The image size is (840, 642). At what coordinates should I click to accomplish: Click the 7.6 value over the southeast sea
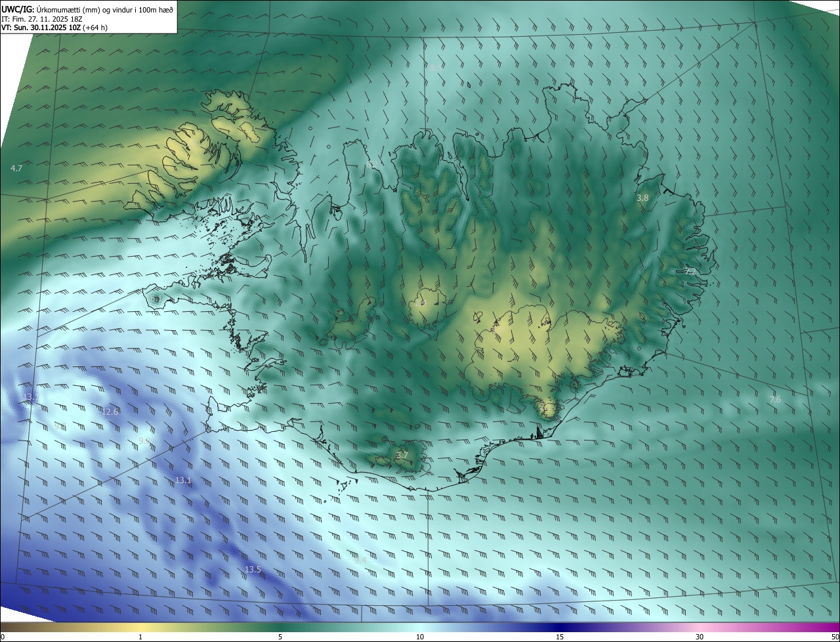tap(775, 399)
